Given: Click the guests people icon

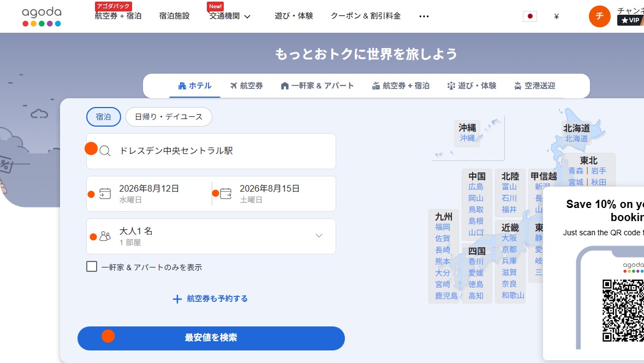Looking at the screenshot, I should pyautogui.click(x=105, y=236).
